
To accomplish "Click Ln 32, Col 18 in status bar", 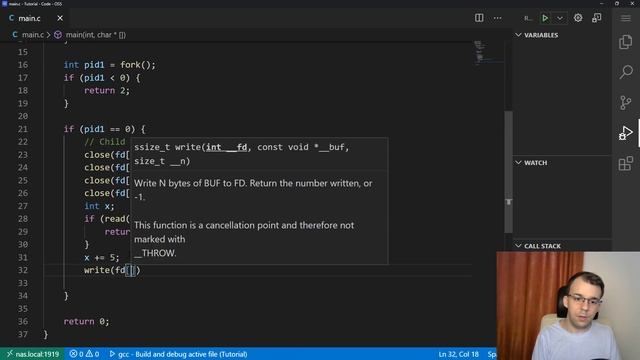I will [x=458, y=354].
